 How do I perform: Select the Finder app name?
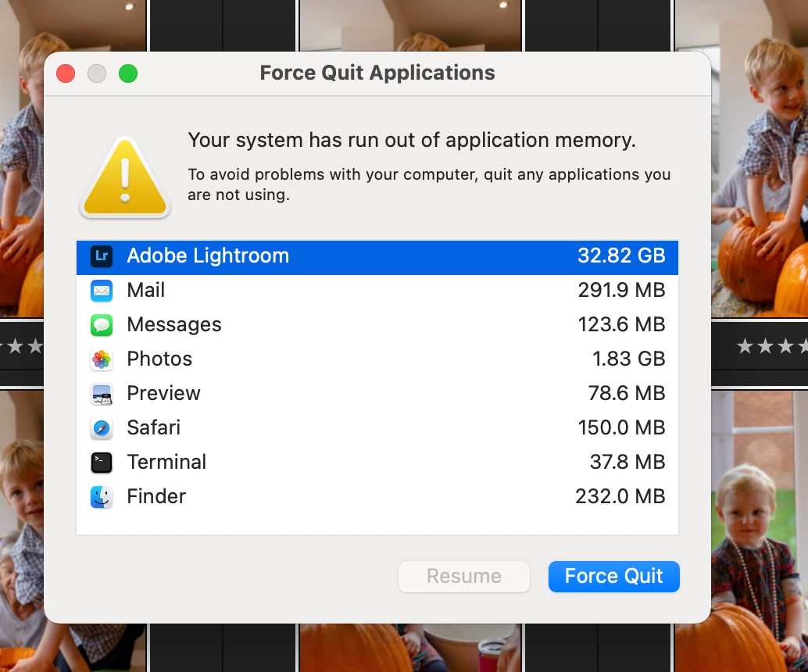156,497
